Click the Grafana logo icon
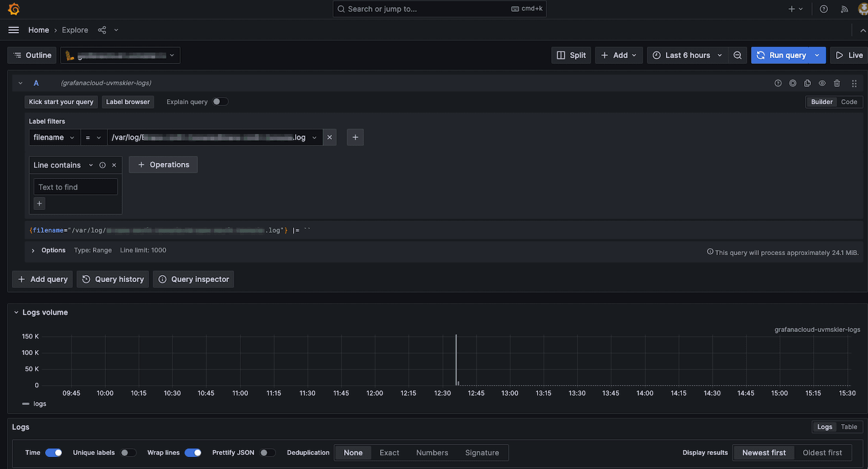Image resolution: width=868 pixels, height=469 pixels. coord(14,9)
